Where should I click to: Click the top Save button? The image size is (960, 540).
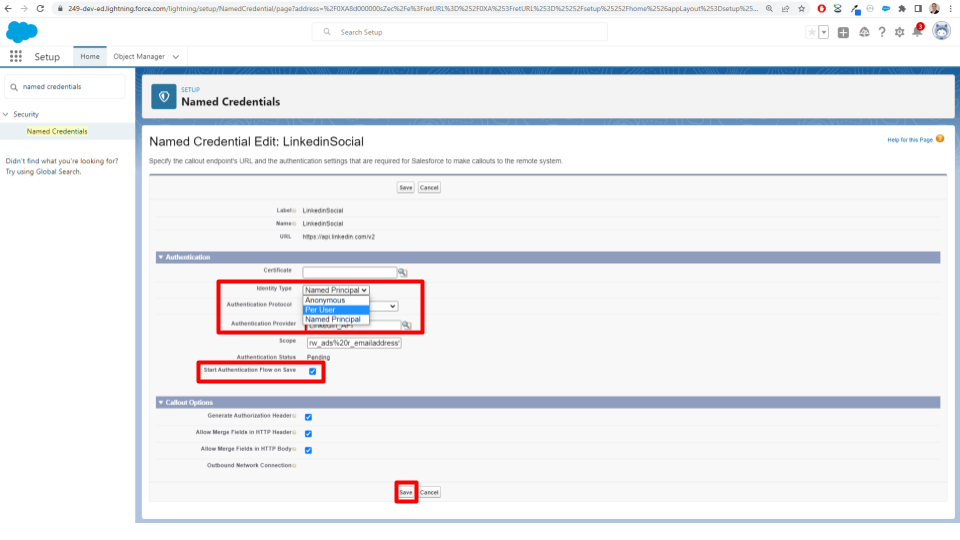click(406, 188)
